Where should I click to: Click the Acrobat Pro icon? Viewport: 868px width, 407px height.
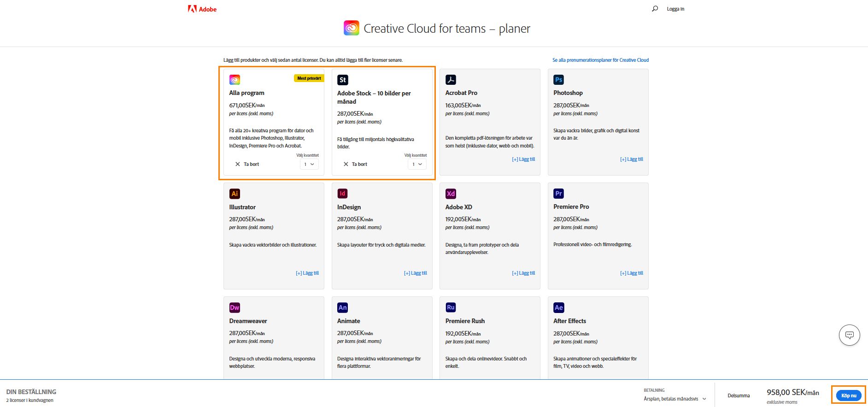(451, 80)
